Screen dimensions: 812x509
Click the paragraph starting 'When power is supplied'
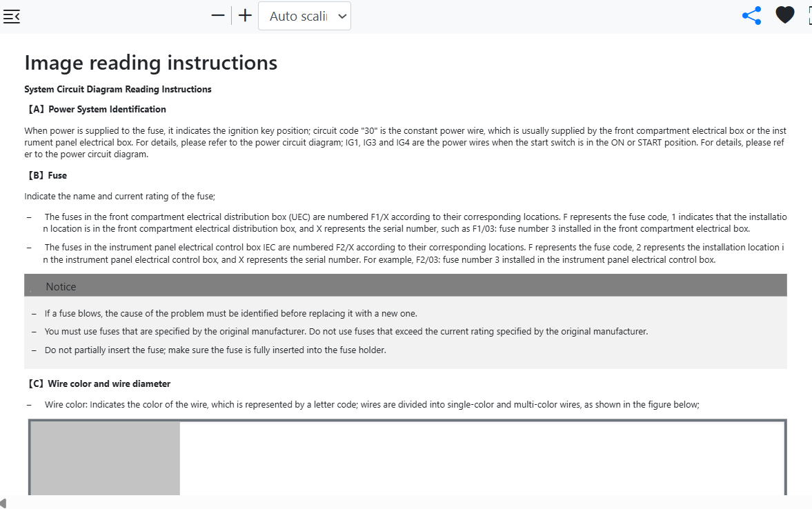click(x=406, y=142)
